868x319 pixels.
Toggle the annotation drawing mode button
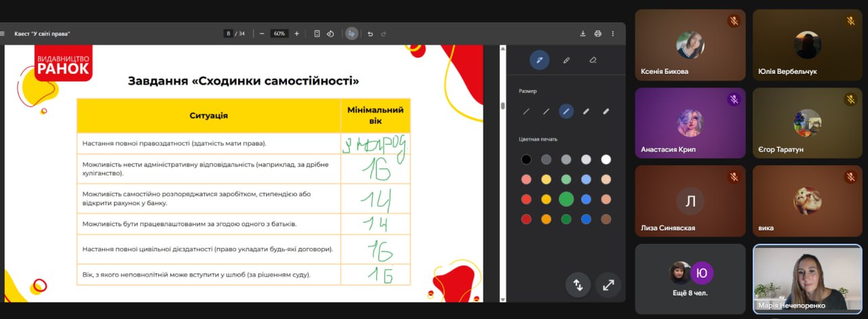tap(351, 34)
